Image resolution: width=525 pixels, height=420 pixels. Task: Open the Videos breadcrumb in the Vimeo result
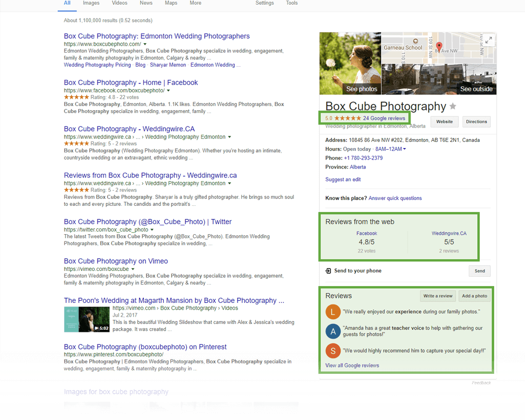point(230,308)
